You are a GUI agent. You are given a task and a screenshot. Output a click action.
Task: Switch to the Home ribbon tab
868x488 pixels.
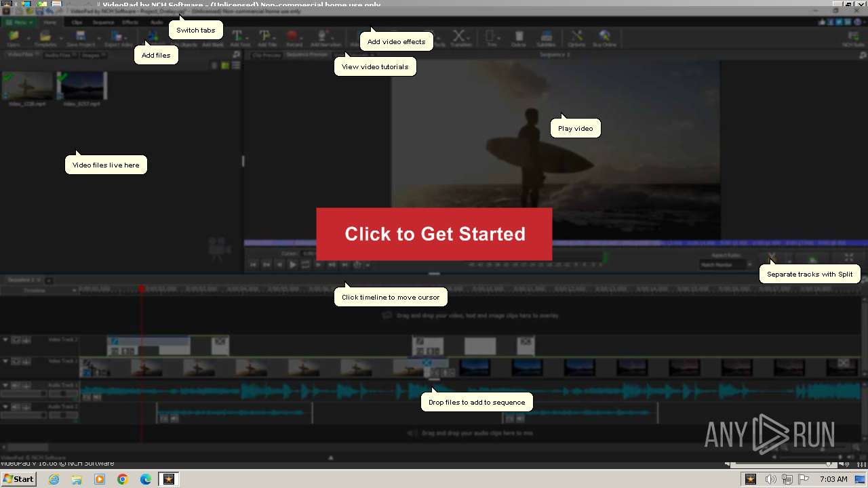point(50,22)
